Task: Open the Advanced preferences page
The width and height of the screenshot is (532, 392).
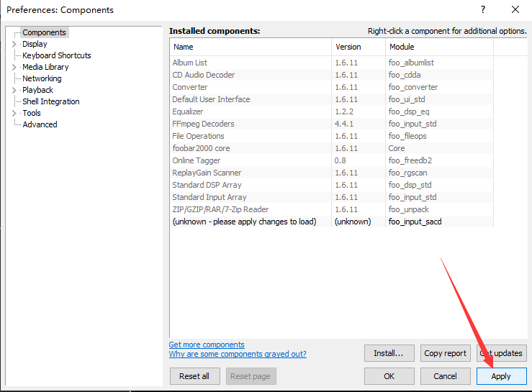Action: [40, 124]
